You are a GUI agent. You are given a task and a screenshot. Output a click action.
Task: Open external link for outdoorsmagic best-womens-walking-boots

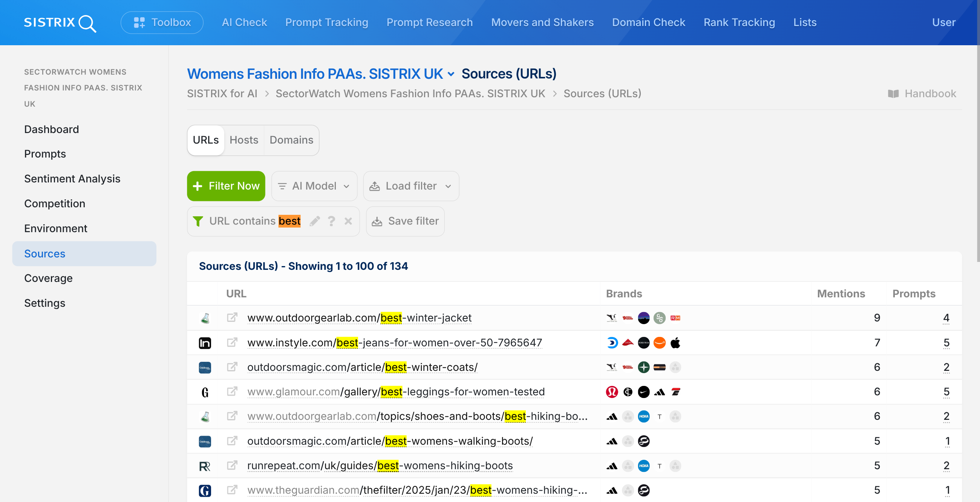[232, 441]
